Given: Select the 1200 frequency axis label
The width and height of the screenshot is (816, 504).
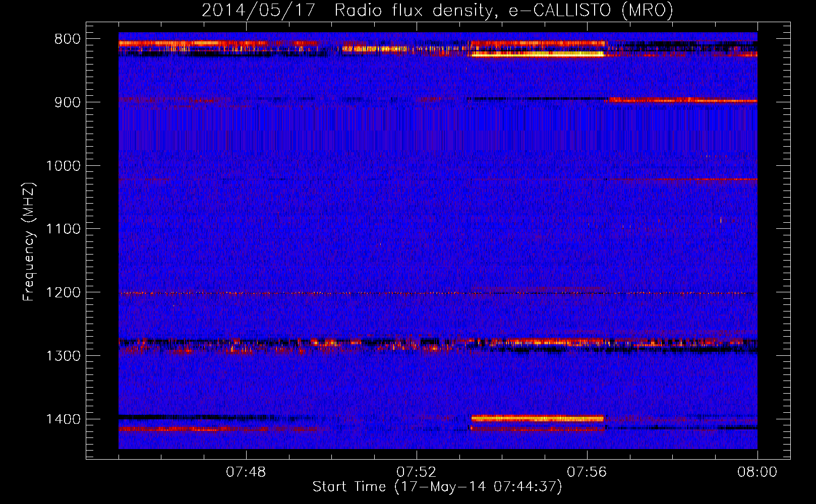Looking at the screenshot, I should (x=63, y=293).
